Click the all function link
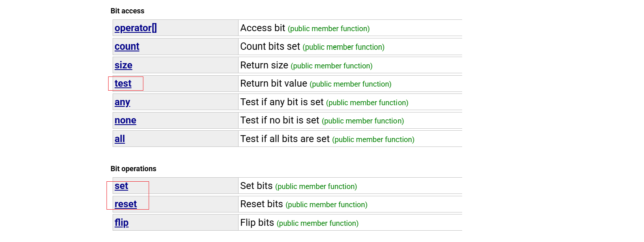644x242 pixels. coord(119,139)
